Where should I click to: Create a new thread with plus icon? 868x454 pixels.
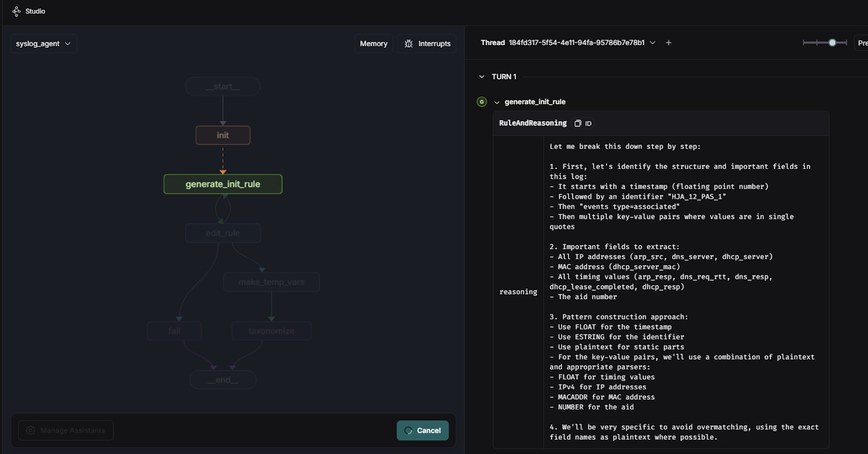click(668, 42)
